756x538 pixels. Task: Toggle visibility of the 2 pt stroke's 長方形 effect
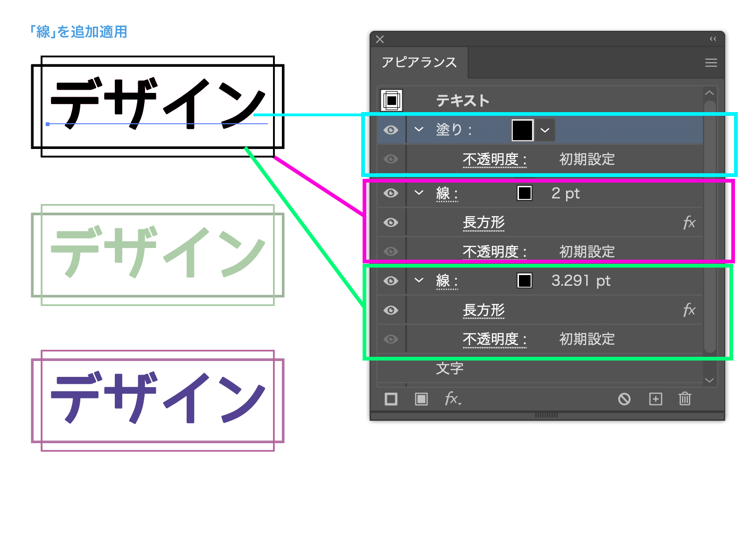(x=391, y=222)
